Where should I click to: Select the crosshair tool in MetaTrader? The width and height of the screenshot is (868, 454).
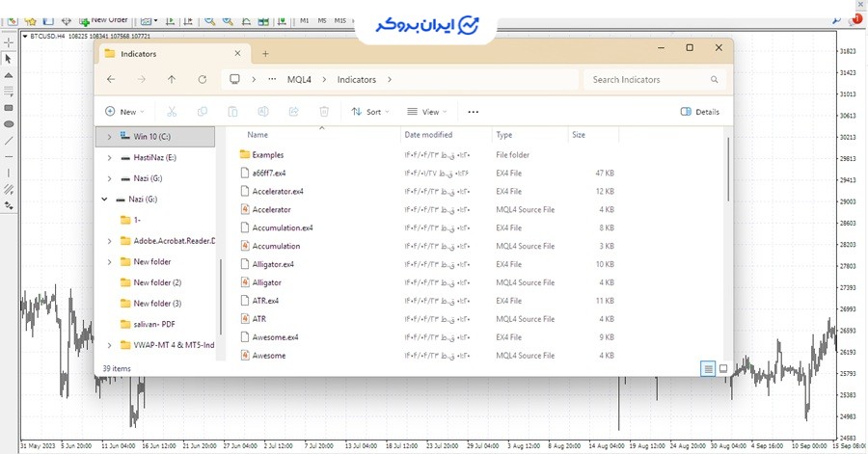pyautogui.click(x=9, y=42)
